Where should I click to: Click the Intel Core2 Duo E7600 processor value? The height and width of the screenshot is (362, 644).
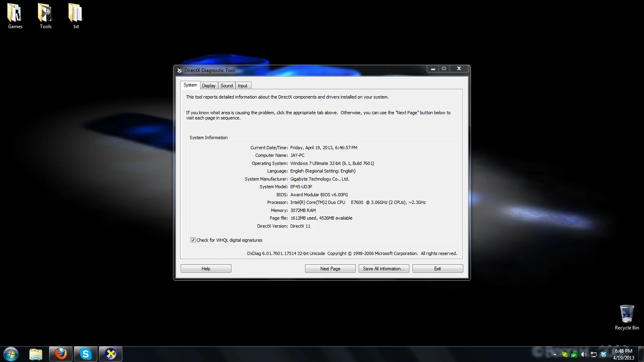pyautogui.click(x=358, y=202)
